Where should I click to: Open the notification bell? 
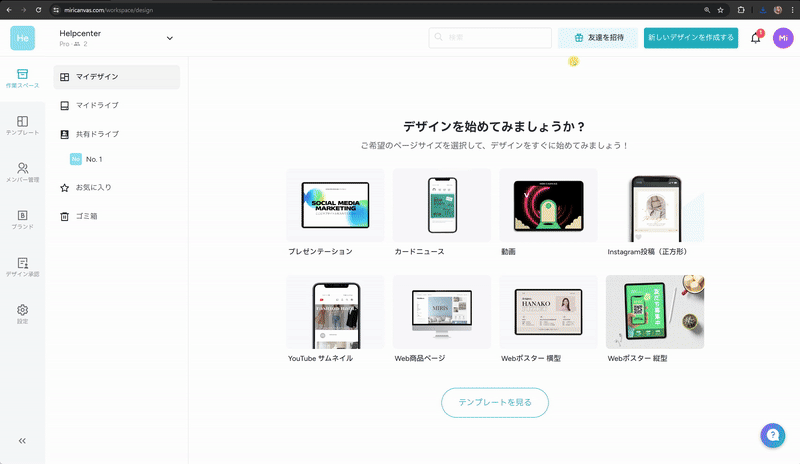(756, 38)
